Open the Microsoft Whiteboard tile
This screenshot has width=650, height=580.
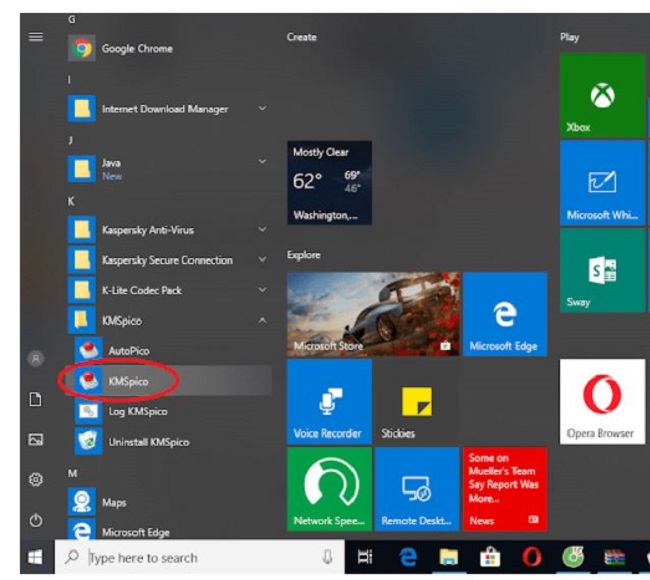(602, 183)
